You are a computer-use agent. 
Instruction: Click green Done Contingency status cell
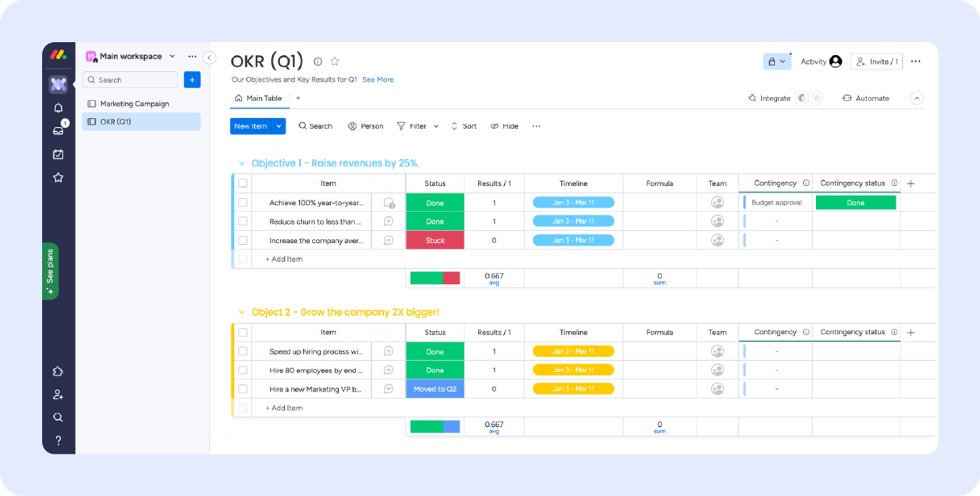tap(856, 202)
